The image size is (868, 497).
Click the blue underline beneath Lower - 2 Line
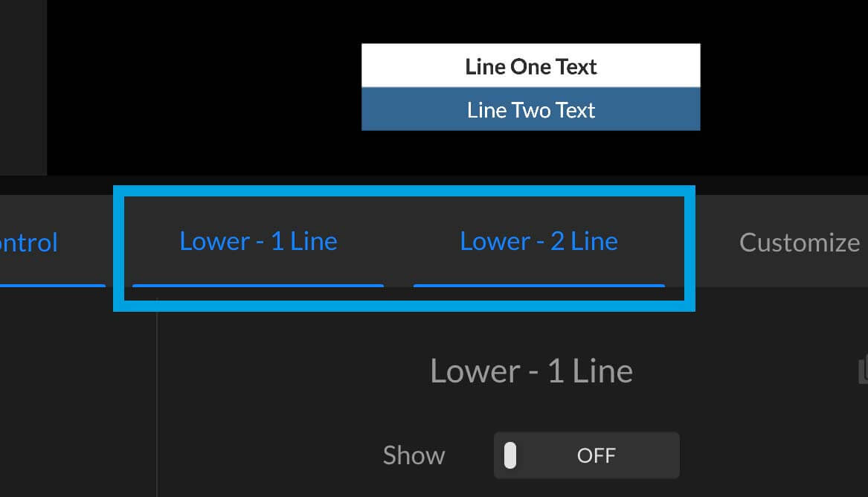(539, 286)
